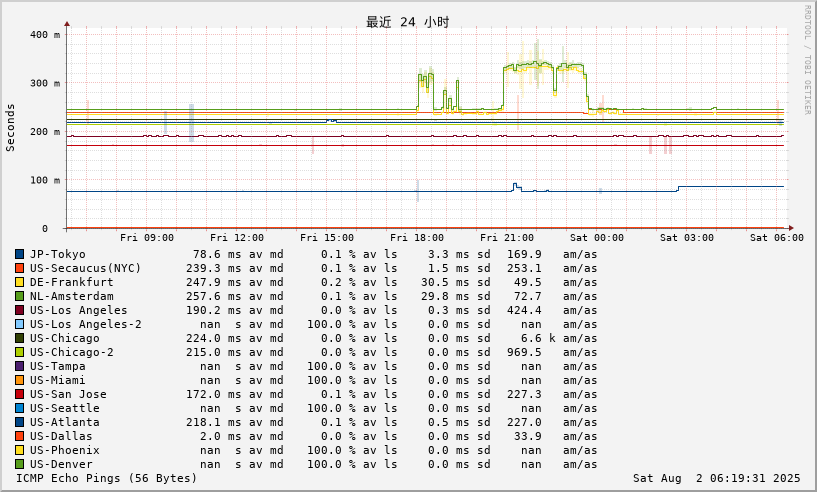Image resolution: width=817 pixels, height=492 pixels.
Task: Select the US-Seattle legend label
Action: point(65,408)
